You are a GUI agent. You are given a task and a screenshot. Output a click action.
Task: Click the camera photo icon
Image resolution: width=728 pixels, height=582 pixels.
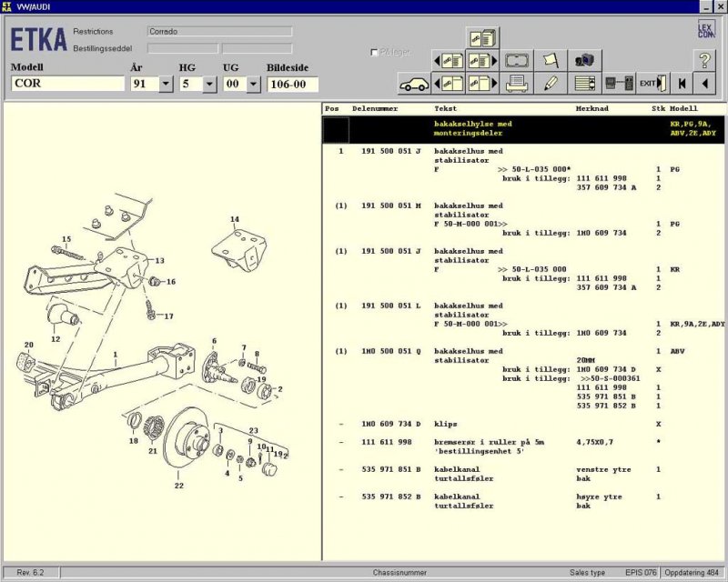click(583, 61)
